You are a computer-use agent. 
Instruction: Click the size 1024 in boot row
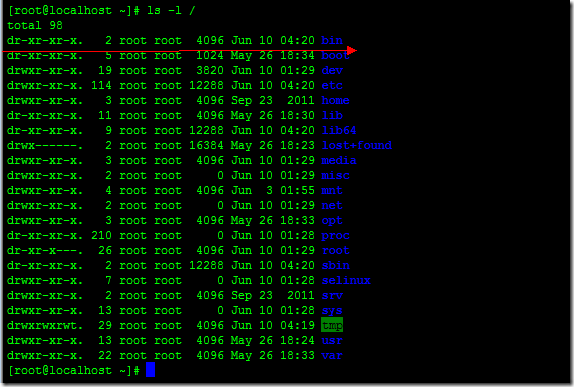pos(210,55)
